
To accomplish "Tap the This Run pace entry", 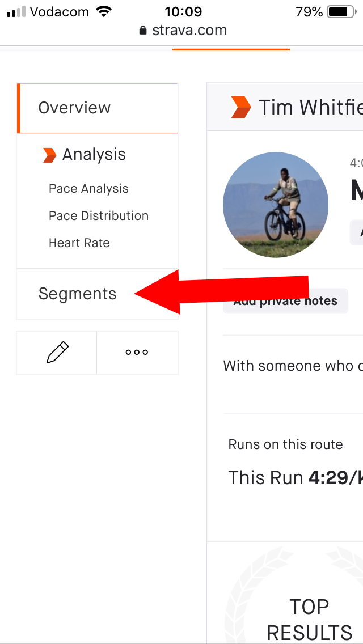I will (295, 478).
